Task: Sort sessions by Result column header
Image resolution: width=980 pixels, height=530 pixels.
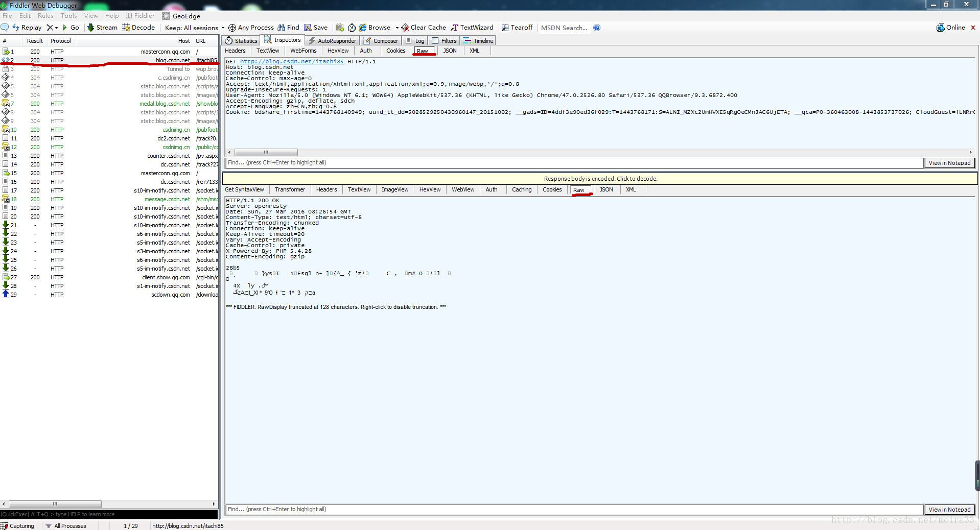Action: coord(35,41)
